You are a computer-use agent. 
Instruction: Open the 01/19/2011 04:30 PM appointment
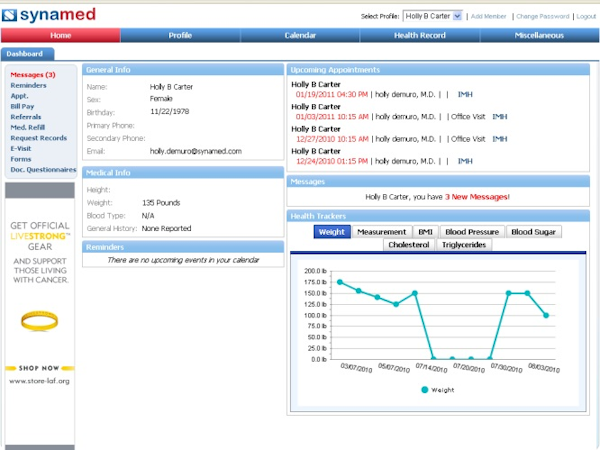point(332,94)
